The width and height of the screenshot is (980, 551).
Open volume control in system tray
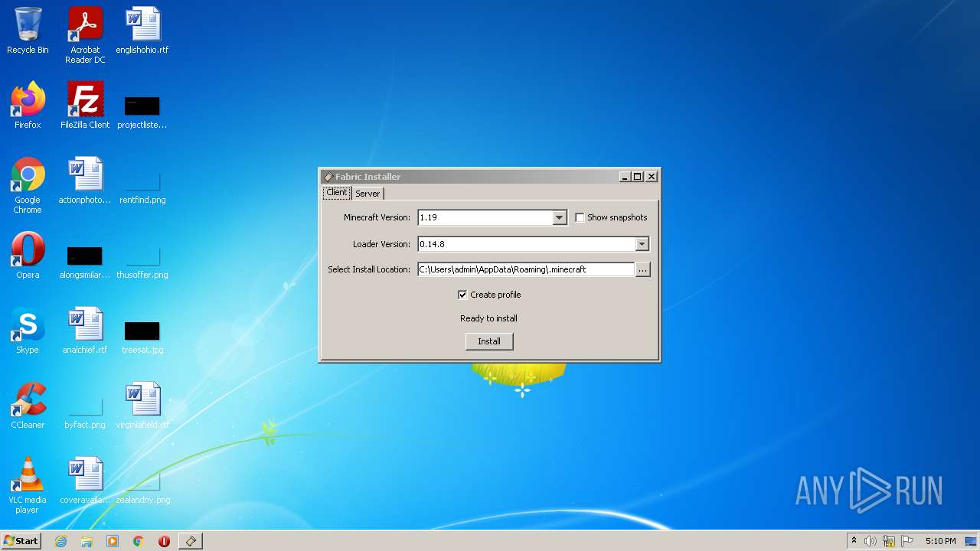(x=871, y=541)
